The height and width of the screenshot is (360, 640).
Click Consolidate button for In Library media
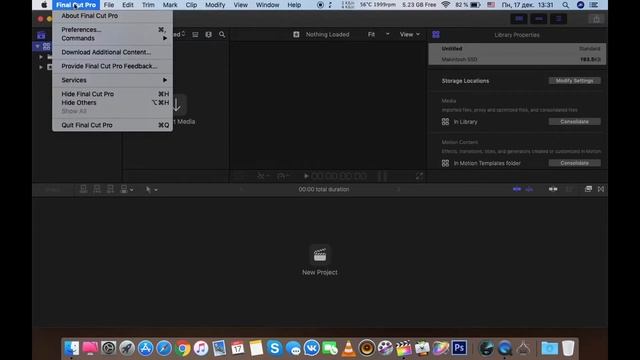tap(574, 122)
